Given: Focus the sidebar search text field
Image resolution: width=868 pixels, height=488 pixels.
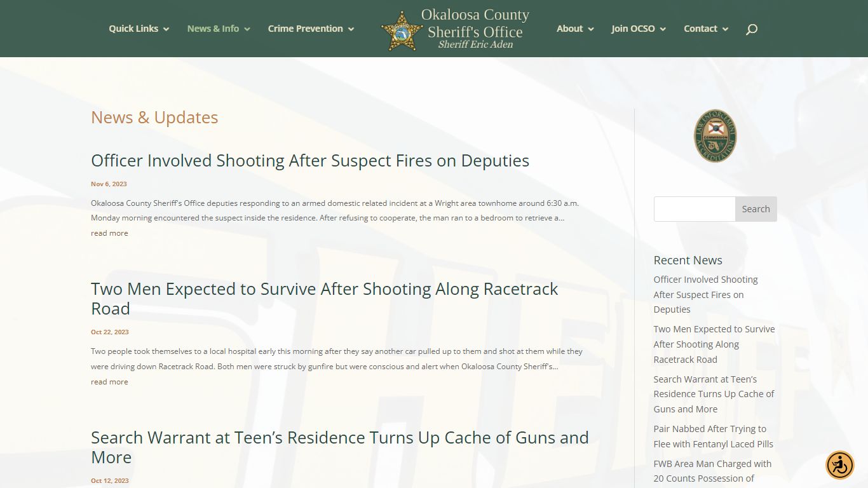Looking at the screenshot, I should click(695, 209).
